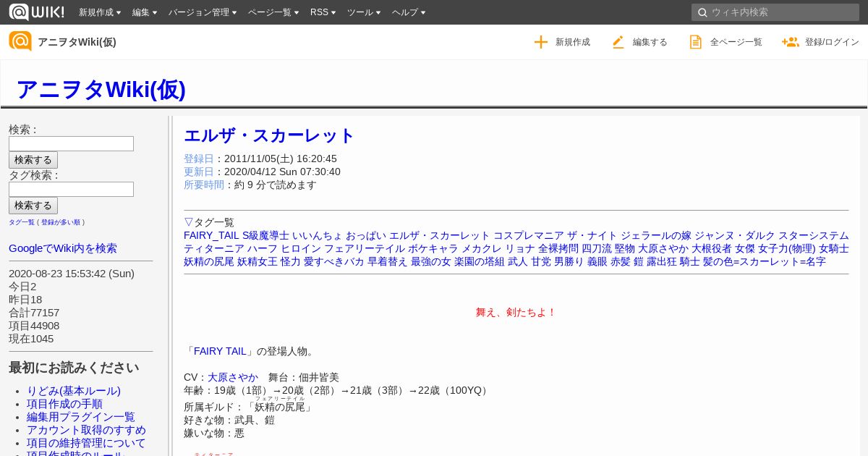The height and width of the screenshot is (456, 868).
Task: Click the 編集する header button
Action: click(639, 42)
